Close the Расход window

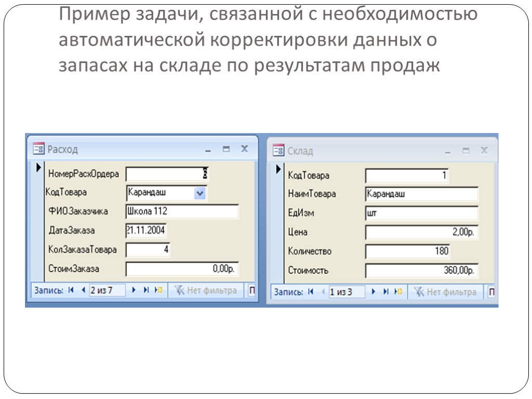coord(245,149)
